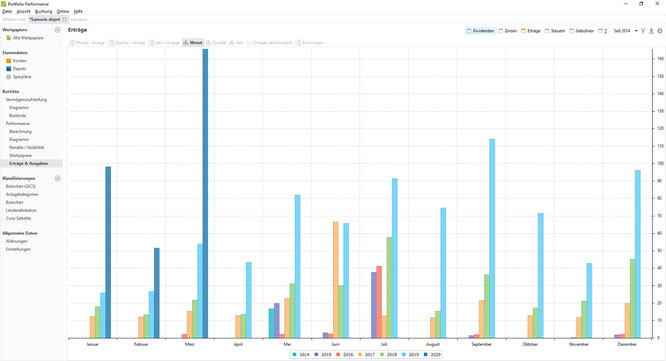Select the Monat chart view
Screen dimensions: 666x361
coord(193,43)
